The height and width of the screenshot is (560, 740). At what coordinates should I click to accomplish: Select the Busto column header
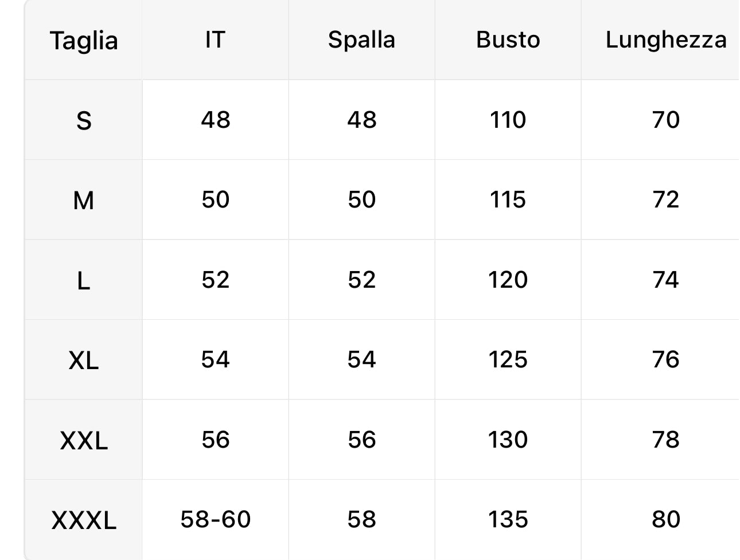(x=508, y=40)
